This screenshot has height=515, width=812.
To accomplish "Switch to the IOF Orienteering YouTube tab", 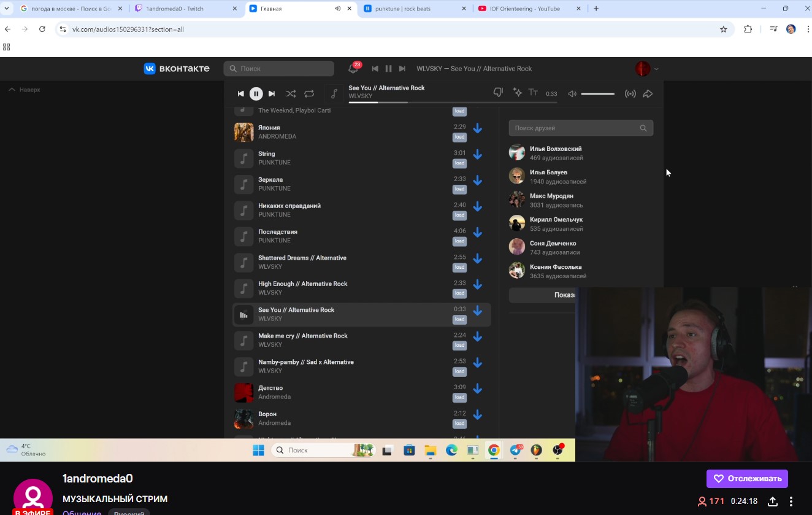I will pos(530,9).
